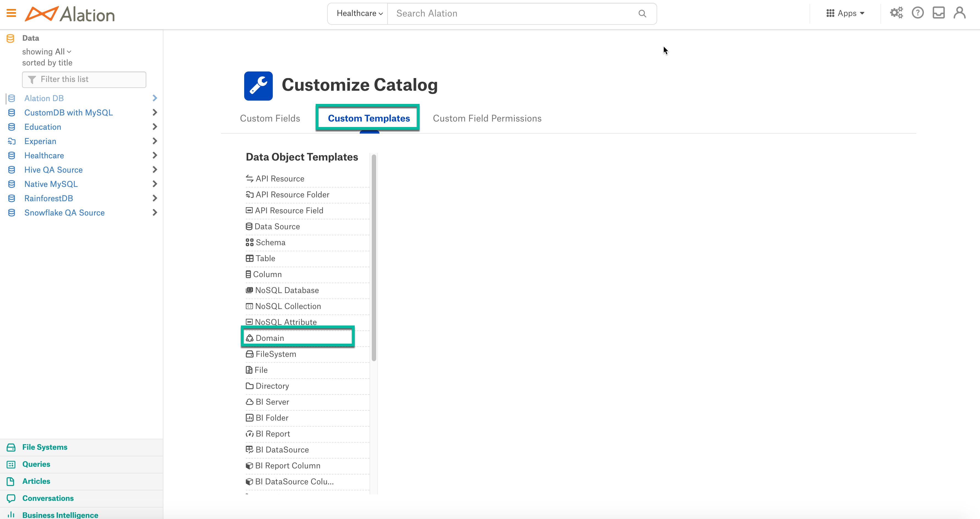This screenshot has width=980, height=519.
Task: Click the BI Report gauge icon
Action: pyautogui.click(x=250, y=434)
